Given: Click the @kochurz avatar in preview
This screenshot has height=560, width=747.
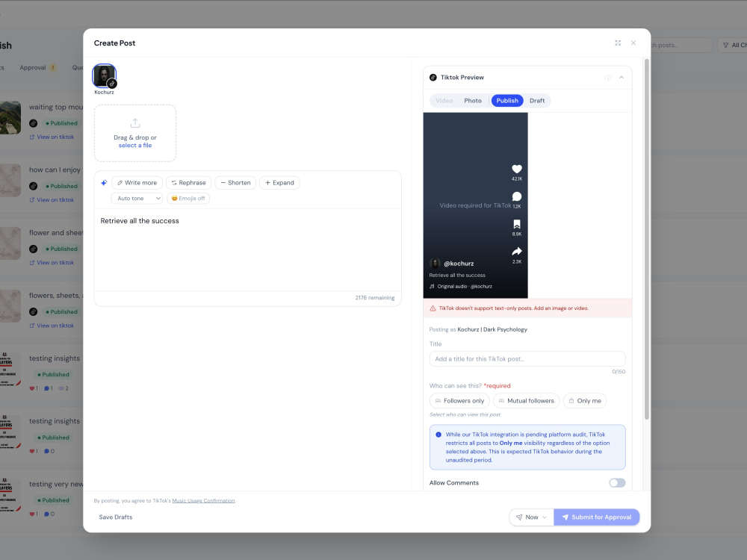Looking at the screenshot, I should 435,264.
